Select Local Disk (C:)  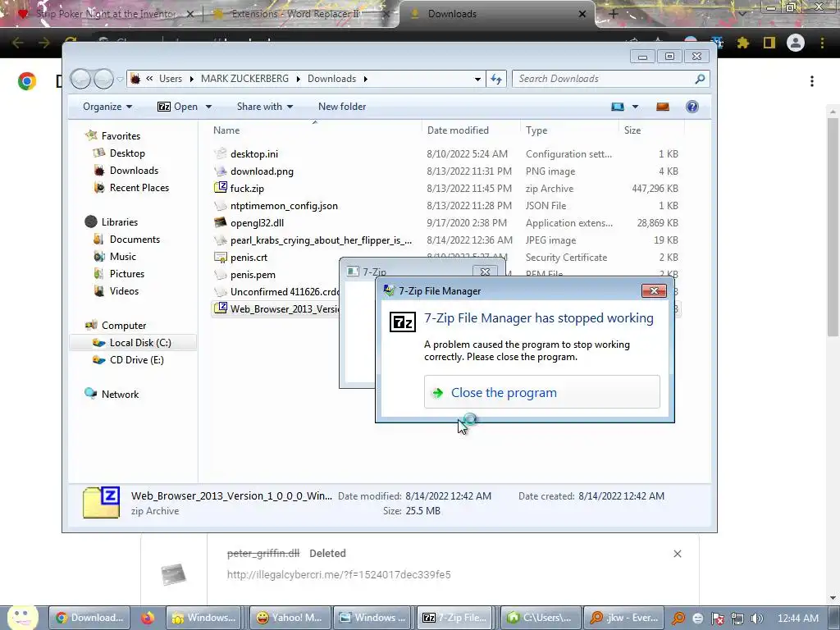click(x=140, y=343)
